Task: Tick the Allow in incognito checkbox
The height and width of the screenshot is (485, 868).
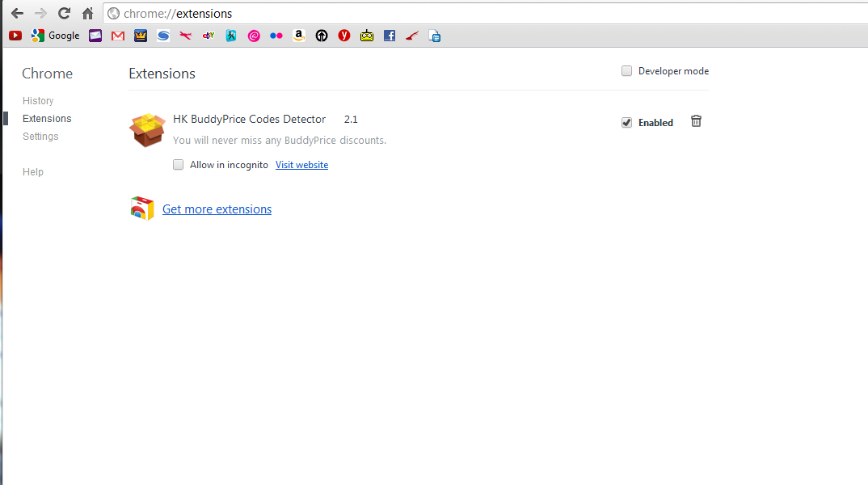Action: [x=179, y=164]
